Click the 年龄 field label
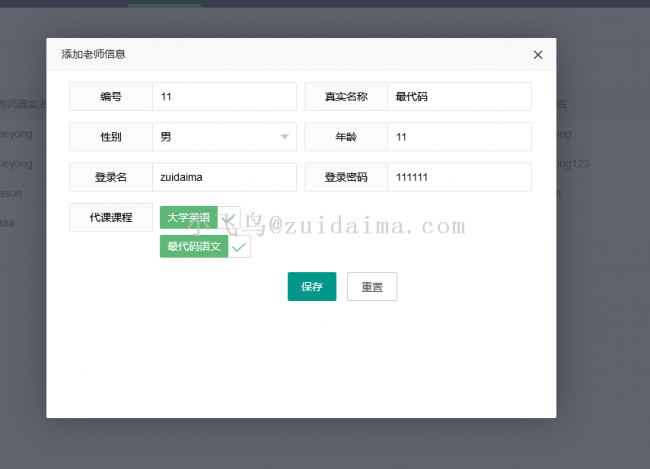This screenshot has width=650, height=469. 346,137
